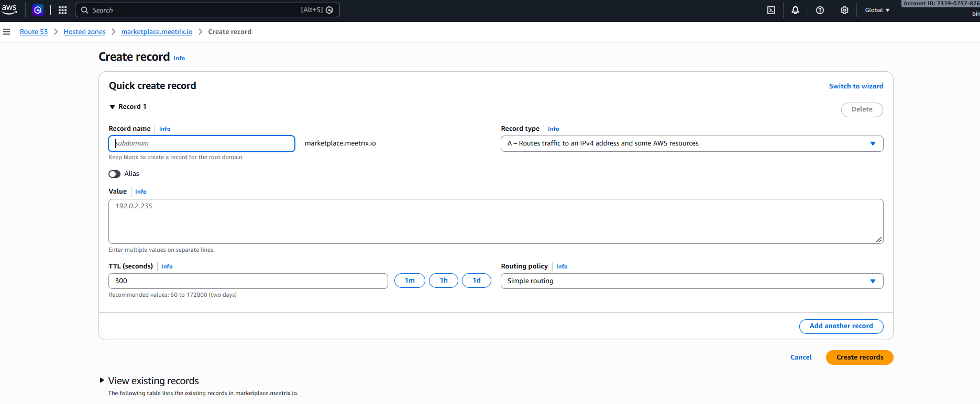Viewport: 980px width, 404px height.
Task: Open the notifications bell
Action: (x=795, y=10)
